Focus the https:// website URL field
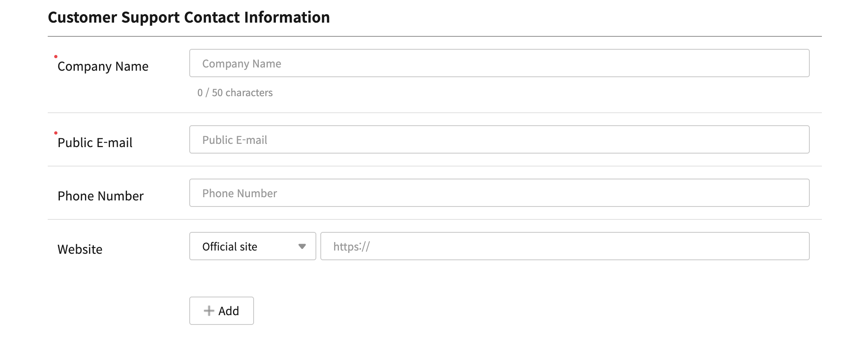 click(565, 246)
